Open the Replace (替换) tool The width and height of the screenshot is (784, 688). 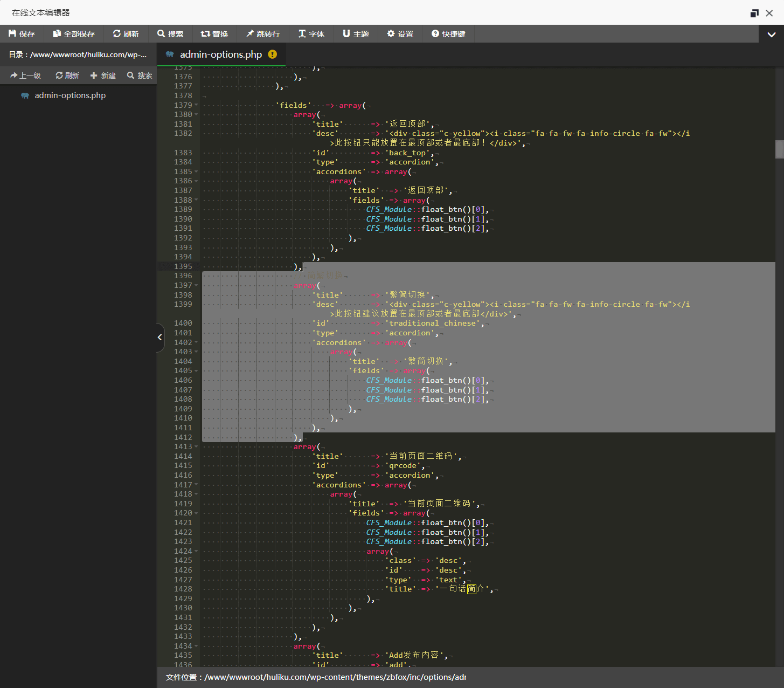pyautogui.click(x=214, y=34)
